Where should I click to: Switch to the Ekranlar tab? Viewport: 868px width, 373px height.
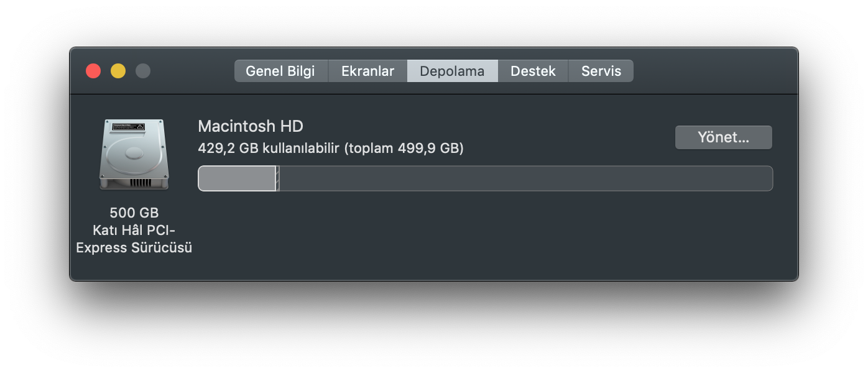pyautogui.click(x=367, y=70)
